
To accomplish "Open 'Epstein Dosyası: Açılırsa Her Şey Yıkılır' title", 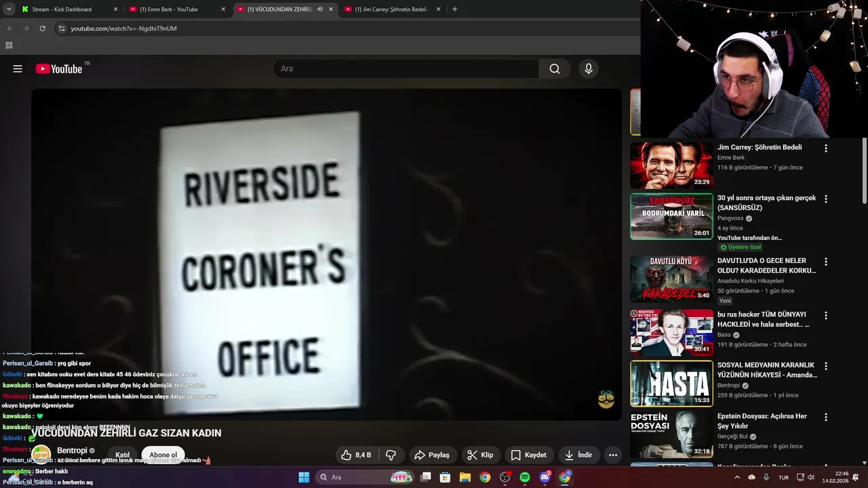I will pos(762,421).
